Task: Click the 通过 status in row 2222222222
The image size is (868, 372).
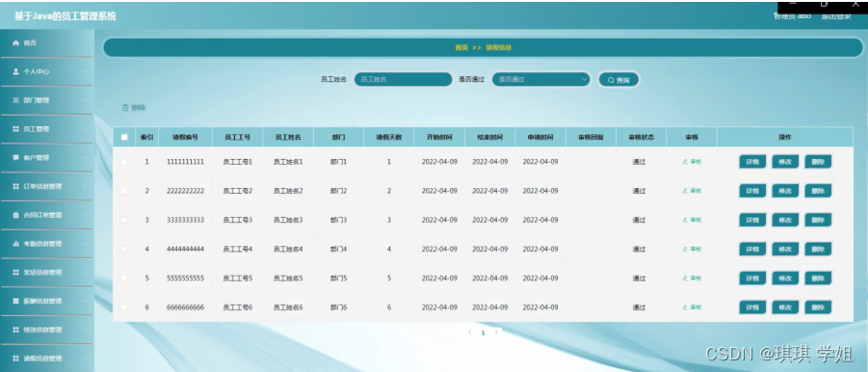Action: [x=639, y=191]
